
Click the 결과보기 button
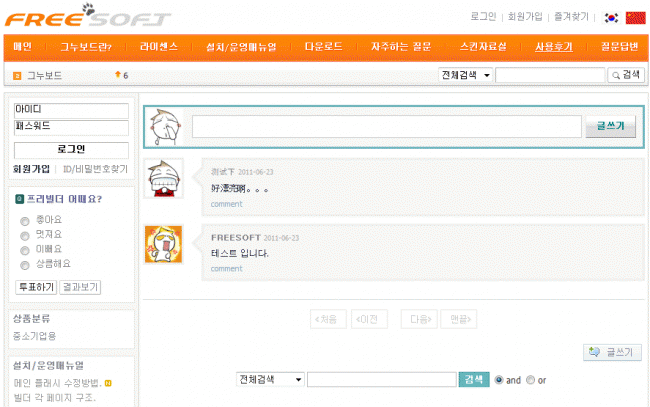pos(80,287)
